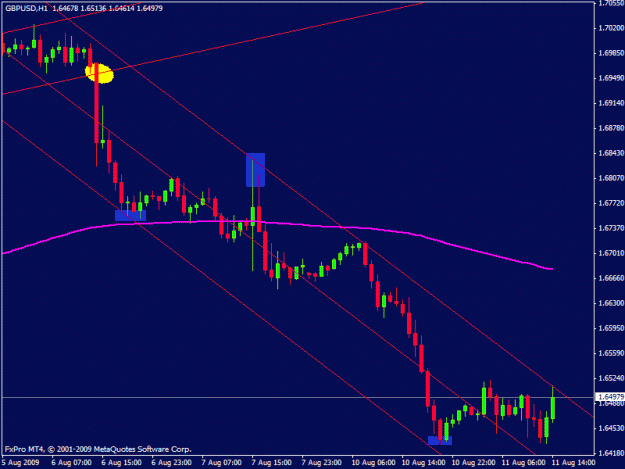Click the 6 Aug 15:00 time label
Screen dimensions: 625x469
121,463
